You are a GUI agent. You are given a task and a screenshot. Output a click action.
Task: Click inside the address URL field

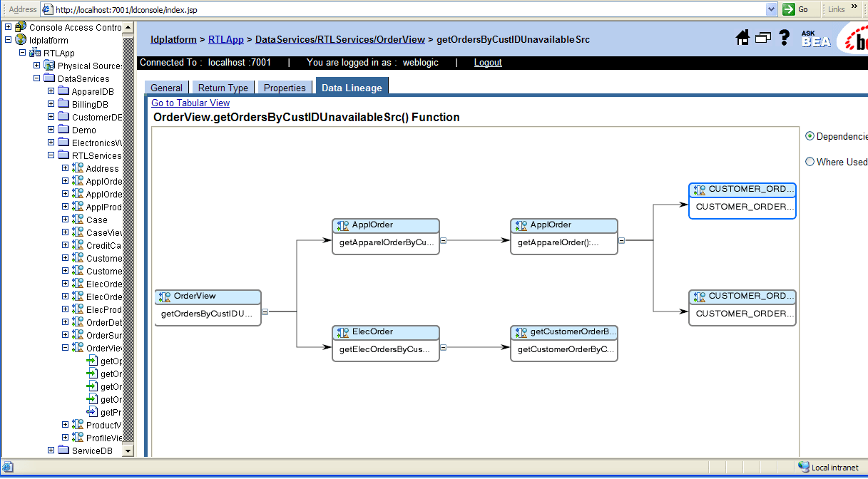[409, 9]
